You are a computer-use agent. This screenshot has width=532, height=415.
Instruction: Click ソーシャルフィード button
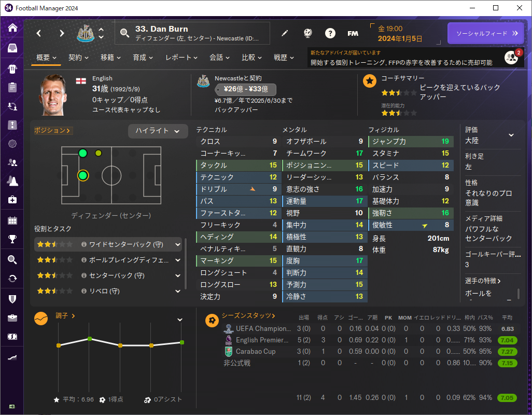click(x=486, y=33)
